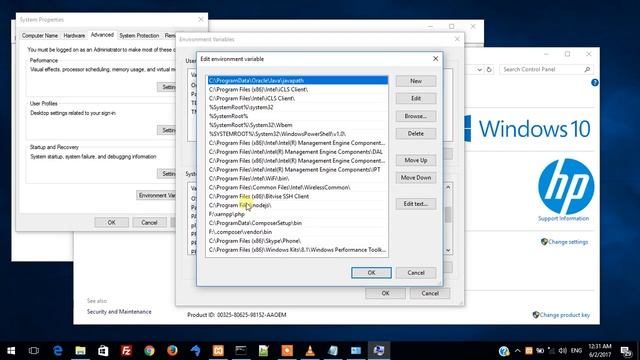Click the search magnifier in Control Panel
Viewport: 640px width, 360px height.
click(x=587, y=69)
